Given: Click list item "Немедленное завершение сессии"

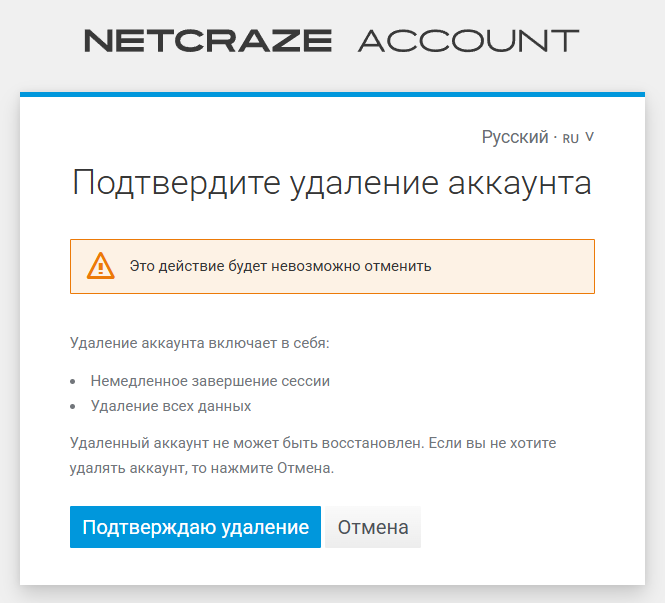Looking at the screenshot, I should coord(210,381).
